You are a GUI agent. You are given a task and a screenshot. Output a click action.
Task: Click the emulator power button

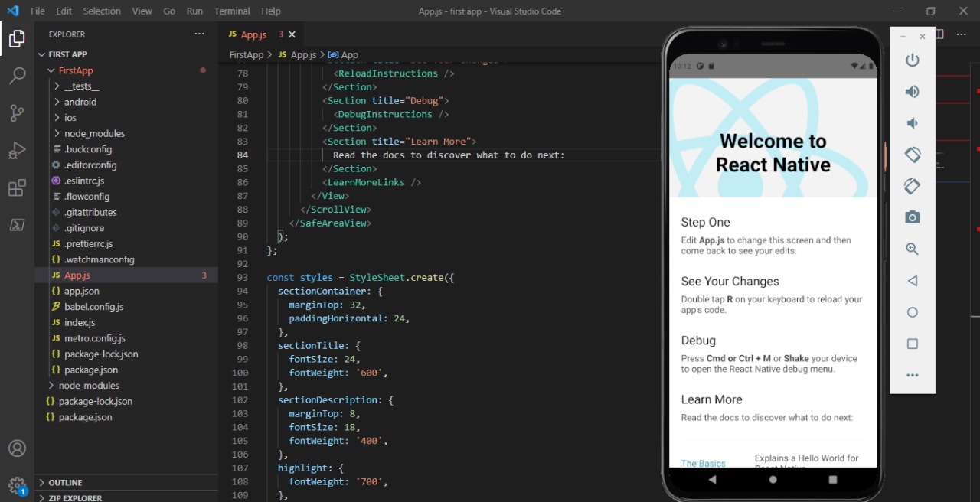click(x=912, y=60)
